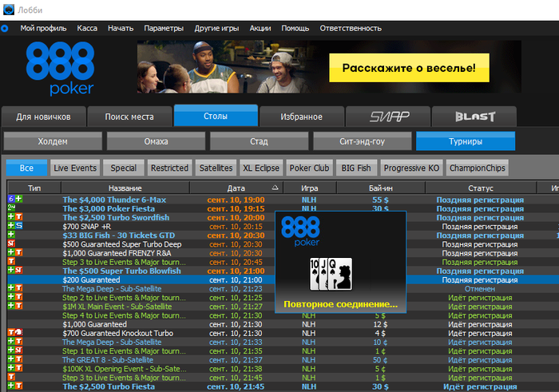The height and width of the screenshot is (392, 559).
Task: Click the ST icon of Super Turbo Deep row
Action: click(11, 244)
